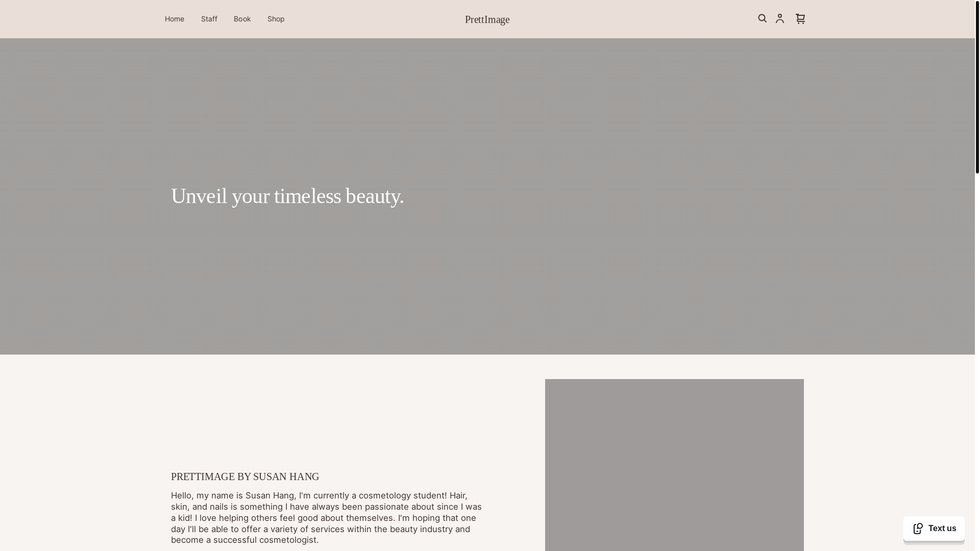Click the heading 'Unveil your timeless beauty.'
The height and width of the screenshot is (551, 980).
click(x=287, y=196)
